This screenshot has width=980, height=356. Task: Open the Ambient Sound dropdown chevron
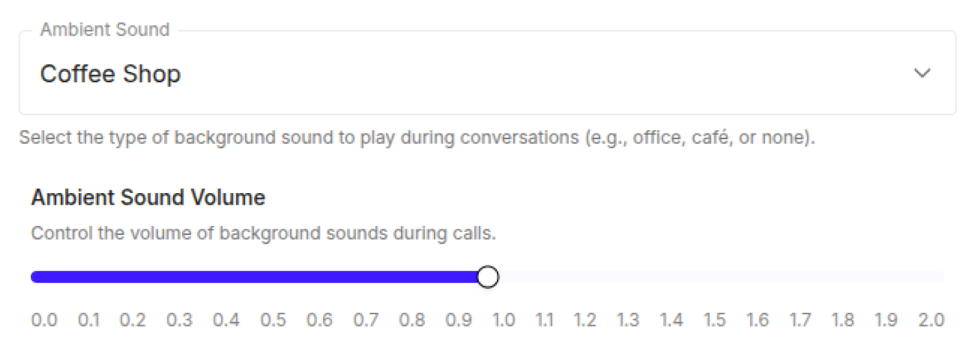point(923,73)
